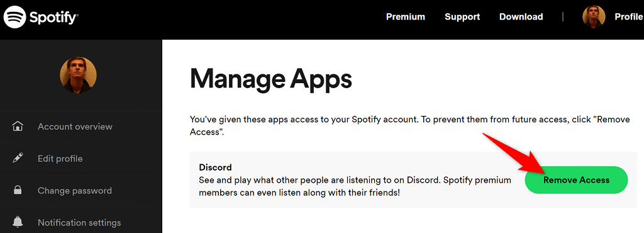The height and width of the screenshot is (233, 644).
Task: Open Change password settings
Action: pos(75,191)
